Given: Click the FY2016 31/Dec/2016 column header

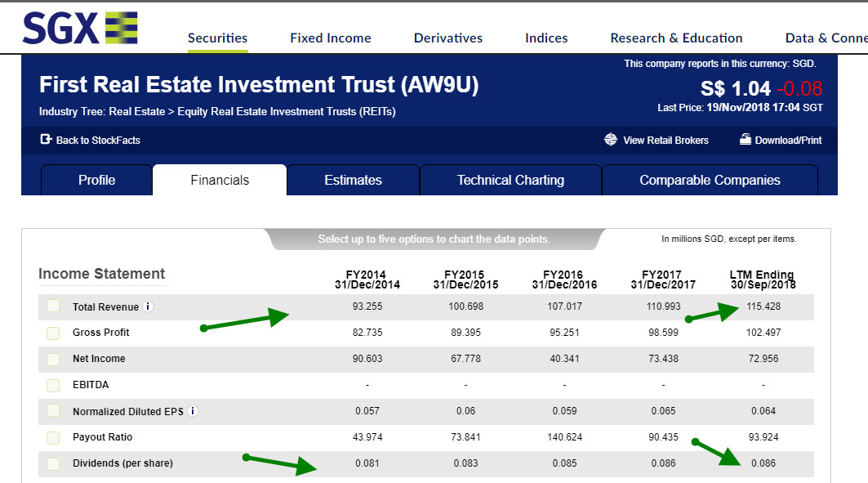Looking at the screenshot, I should coord(564,280).
